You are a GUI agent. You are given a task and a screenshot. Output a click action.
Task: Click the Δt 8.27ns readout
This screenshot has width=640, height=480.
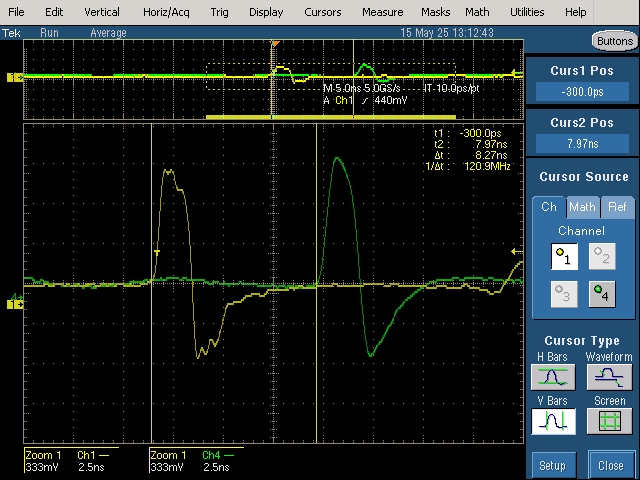pos(471,155)
